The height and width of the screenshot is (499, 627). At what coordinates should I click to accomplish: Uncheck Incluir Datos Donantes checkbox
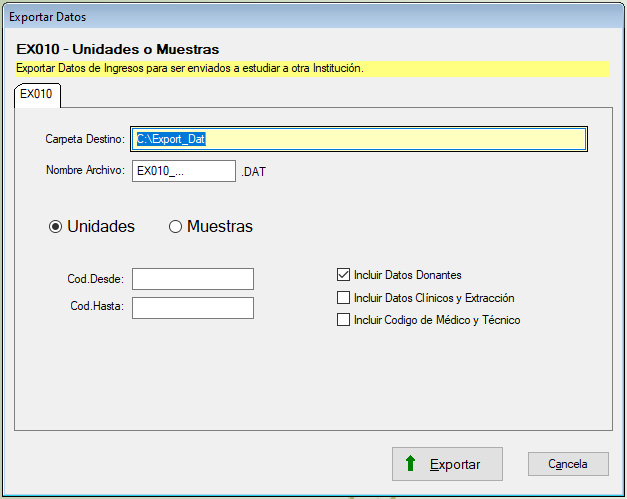pos(344,274)
